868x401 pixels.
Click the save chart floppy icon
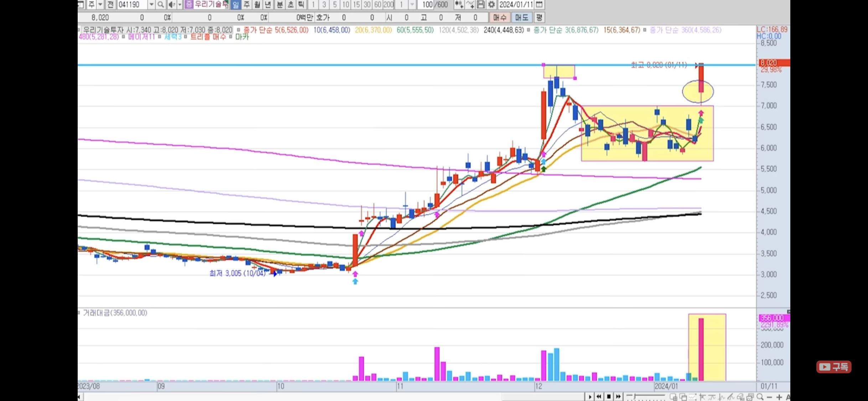[x=481, y=5]
